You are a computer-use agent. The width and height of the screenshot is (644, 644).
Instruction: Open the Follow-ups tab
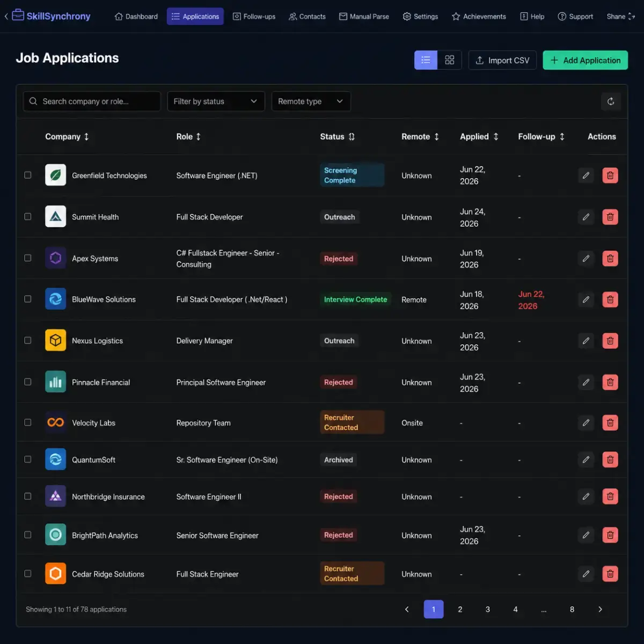pos(254,17)
